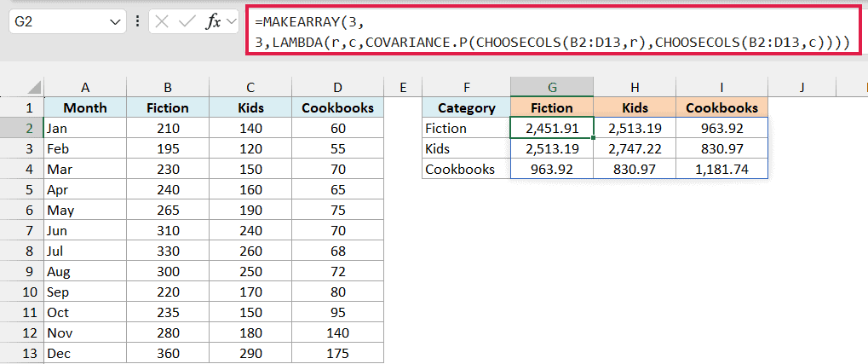Select the Jul cell

coord(85,251)
